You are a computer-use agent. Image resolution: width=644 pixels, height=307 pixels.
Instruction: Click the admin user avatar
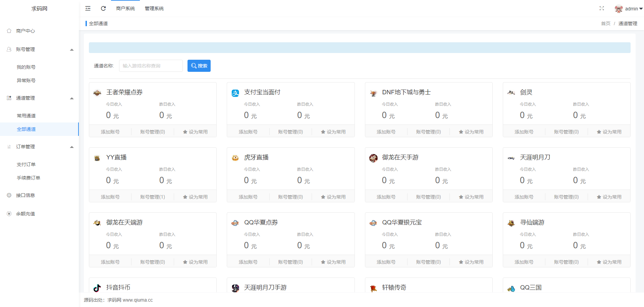click(619, 9)
